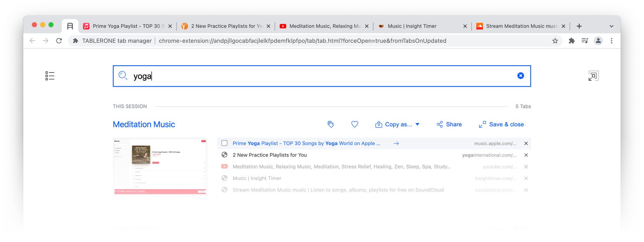Share the Meditation Music session
644x242 pixels.
449,124
